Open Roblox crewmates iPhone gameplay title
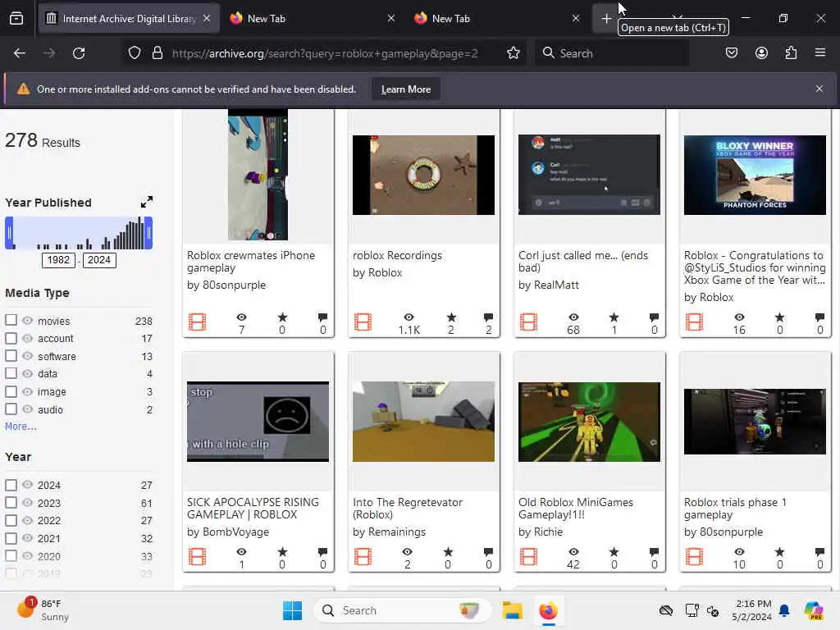Screen dimensions: 840x630 click(x=251, y=262)
